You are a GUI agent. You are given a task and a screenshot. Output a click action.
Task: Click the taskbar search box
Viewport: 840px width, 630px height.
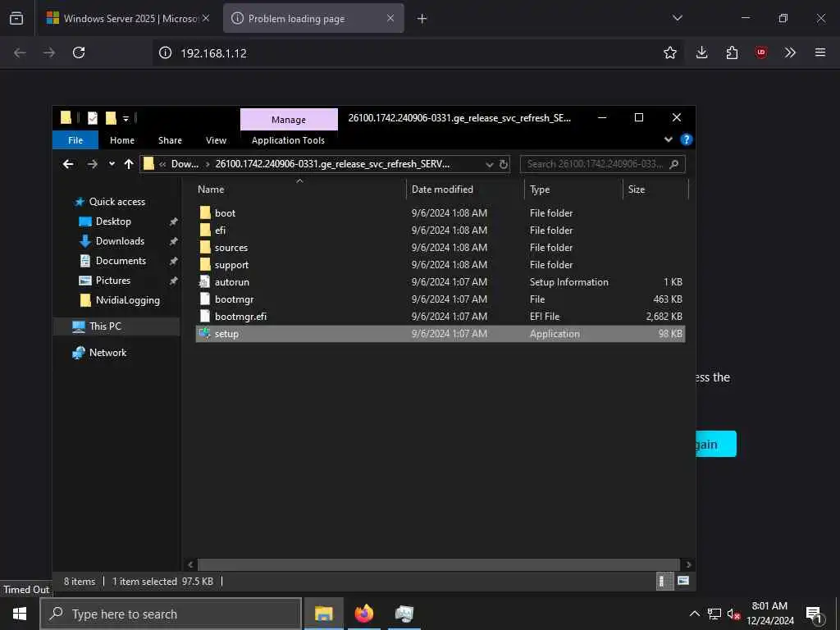tap(171, 614)
